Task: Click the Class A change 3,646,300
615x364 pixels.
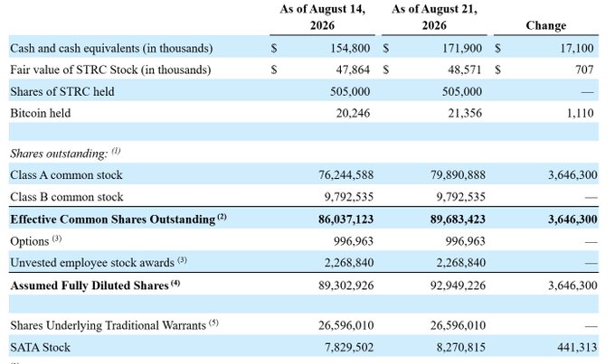Action: coord(572,174)
